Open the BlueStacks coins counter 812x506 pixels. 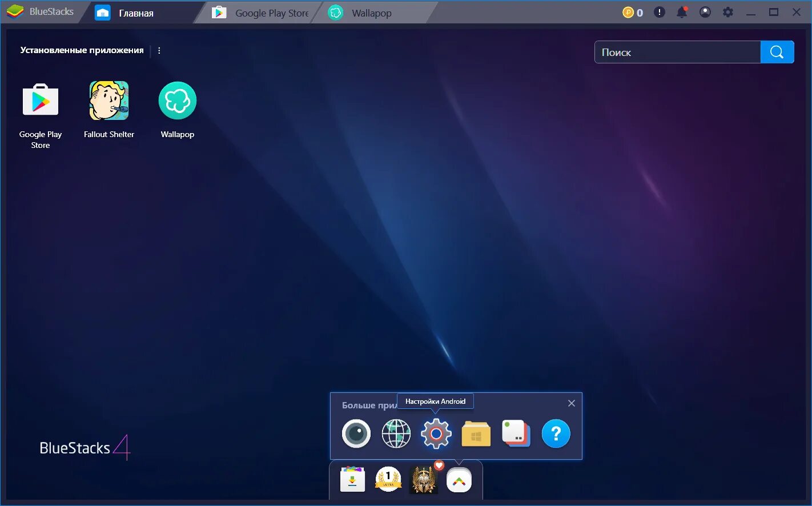(633, 12)
